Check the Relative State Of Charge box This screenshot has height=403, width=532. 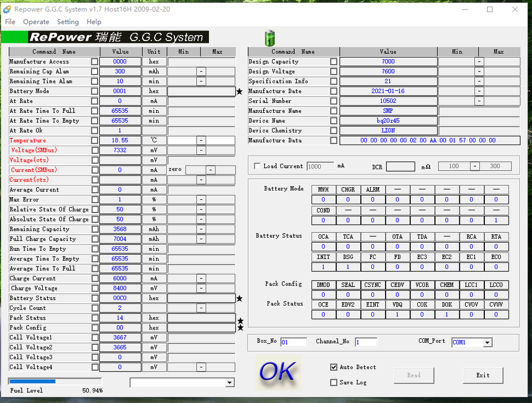click(x=95, y=209)
